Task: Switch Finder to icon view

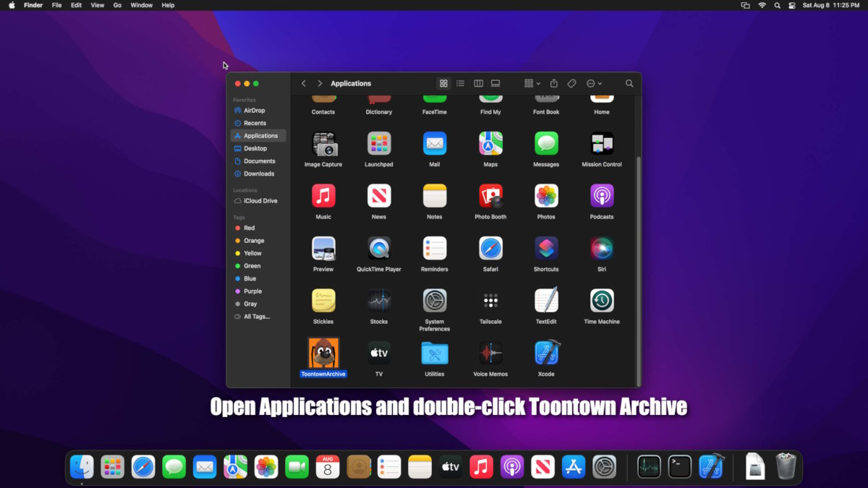Action: click(x=443, y=84)
